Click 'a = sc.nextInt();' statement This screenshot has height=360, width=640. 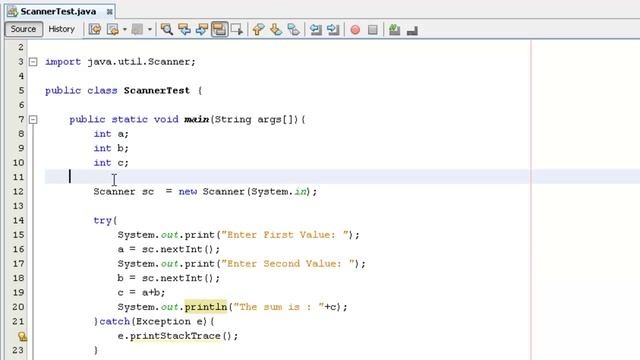tap(169, 249)
